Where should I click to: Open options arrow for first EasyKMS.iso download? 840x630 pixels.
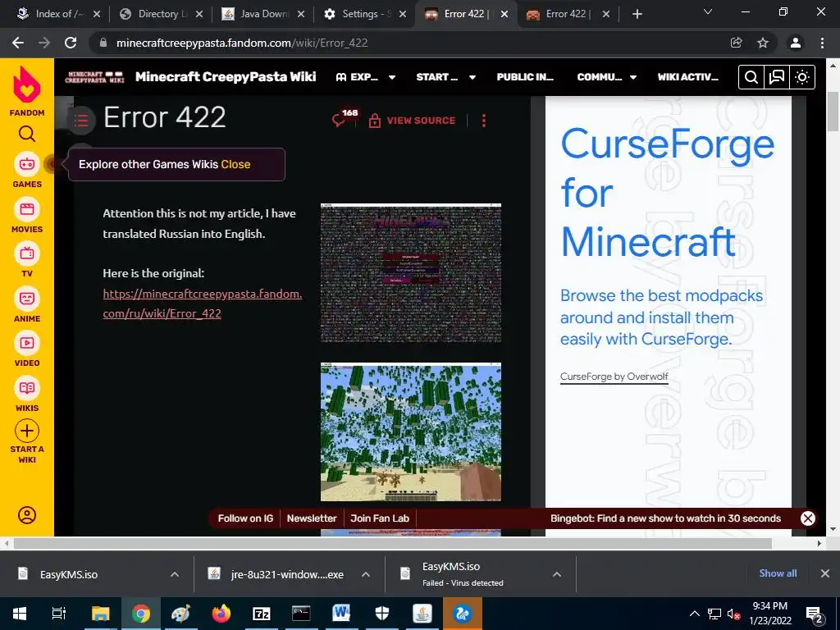coord(175,574)
